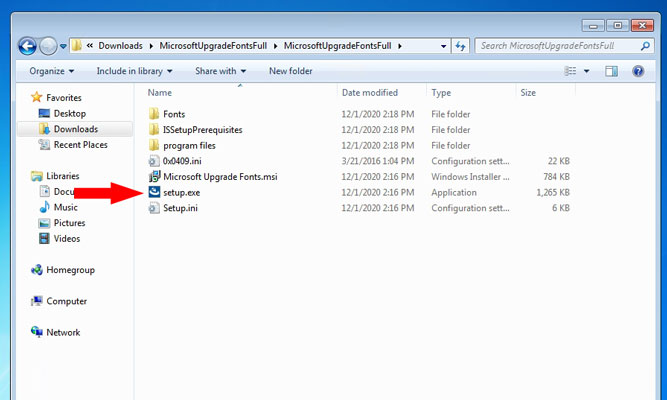
Task: Click the magnifier search icon
Action: (x=645, y=46)
